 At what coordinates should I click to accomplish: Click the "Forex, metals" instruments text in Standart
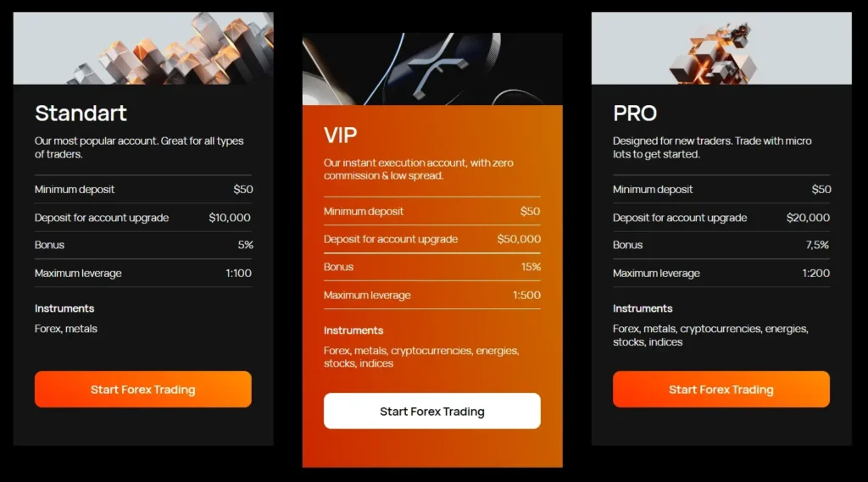coord(66,329)
